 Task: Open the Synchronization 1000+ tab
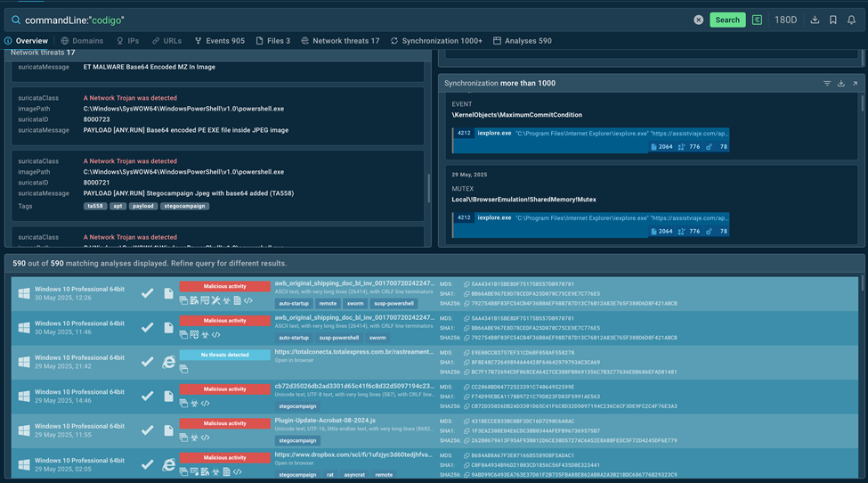click(x=436, y=41)
